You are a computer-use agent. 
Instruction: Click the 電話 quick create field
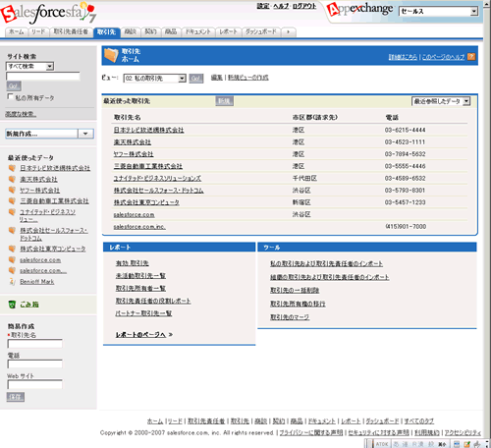point(34,364)
